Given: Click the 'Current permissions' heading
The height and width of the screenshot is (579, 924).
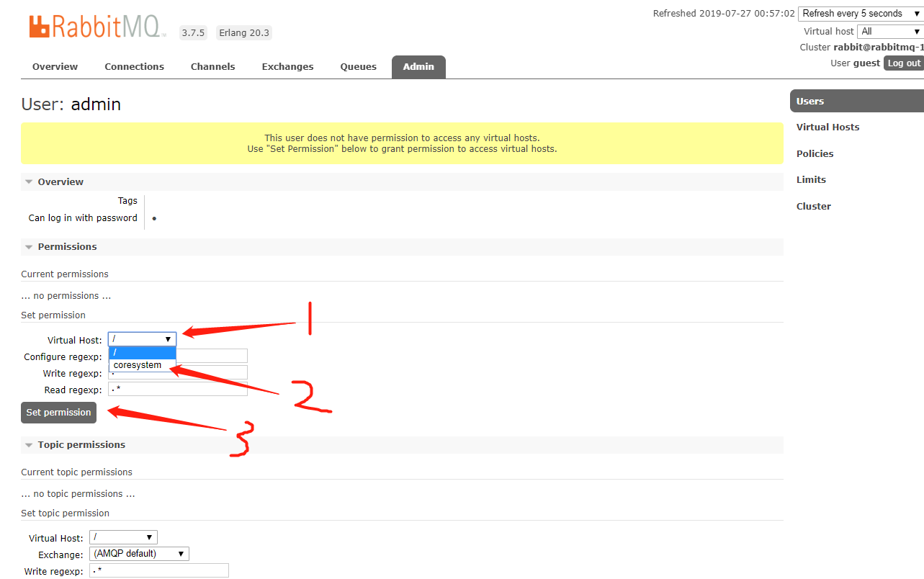Looking at the screenshot, I should [x=65, y=274].
